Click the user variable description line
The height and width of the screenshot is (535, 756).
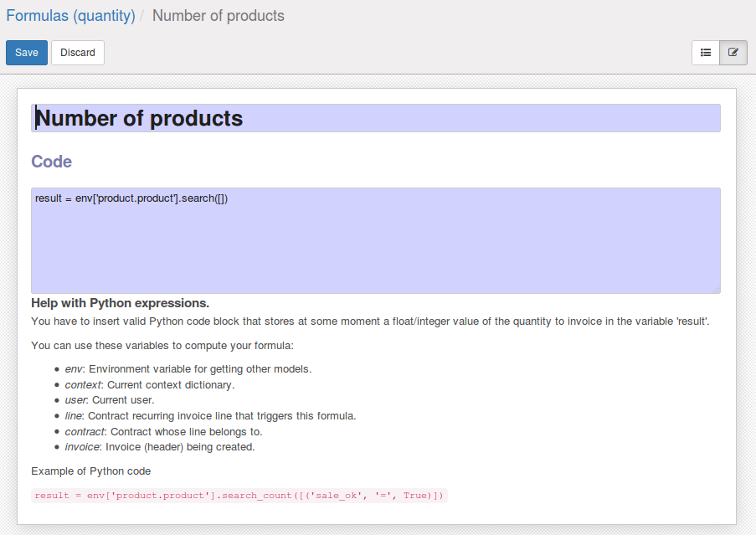coord(109,400)
